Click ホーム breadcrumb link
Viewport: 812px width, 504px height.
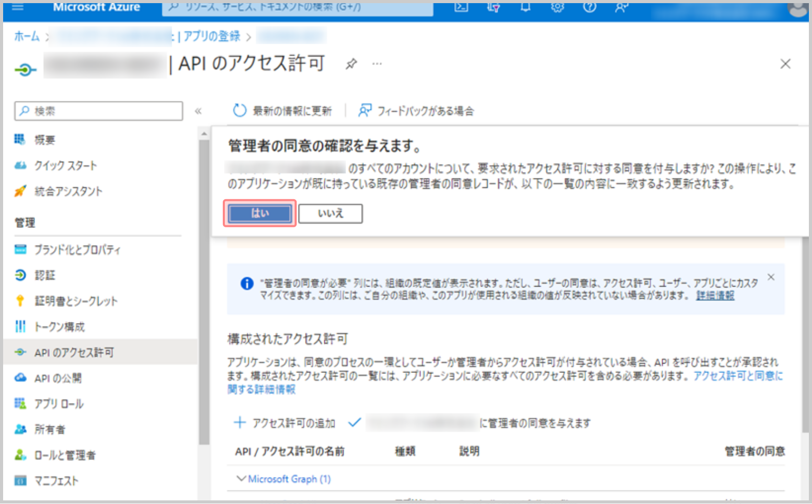(x=27, y=36)
